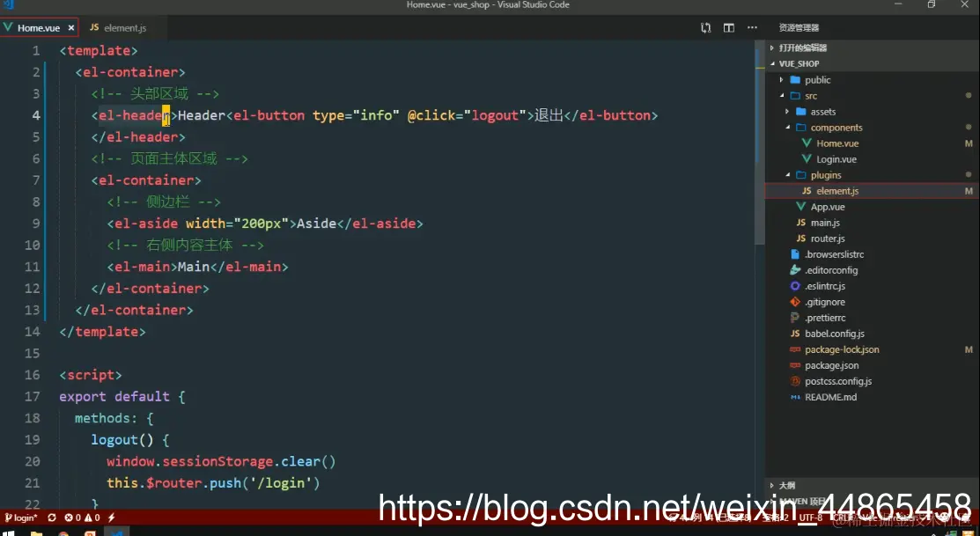This screenshot has width=980, height=536.
Task: Open .gitignore via its git icon
Action: [x=795, y=302]
